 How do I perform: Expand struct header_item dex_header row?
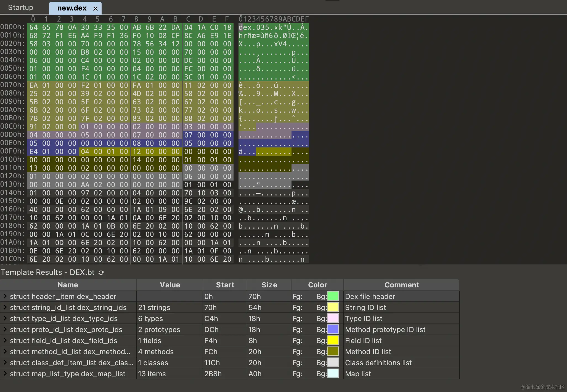click(5, 296)
